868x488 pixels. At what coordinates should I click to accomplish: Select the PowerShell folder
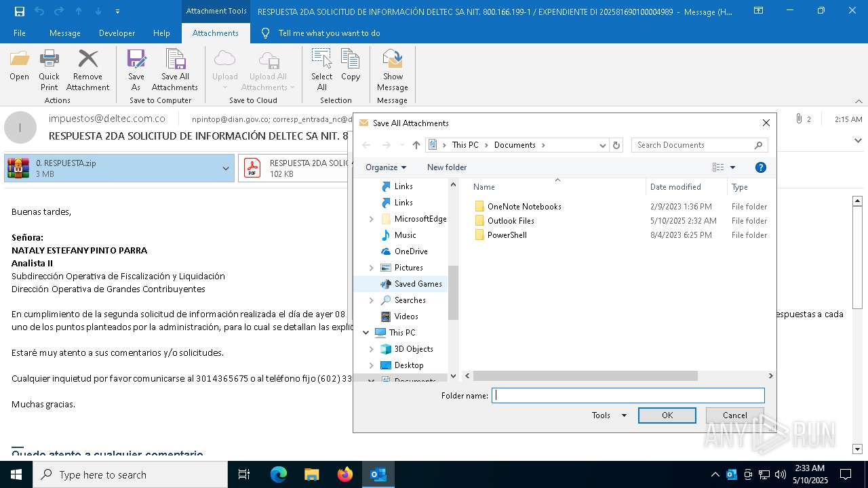(507, 235)
